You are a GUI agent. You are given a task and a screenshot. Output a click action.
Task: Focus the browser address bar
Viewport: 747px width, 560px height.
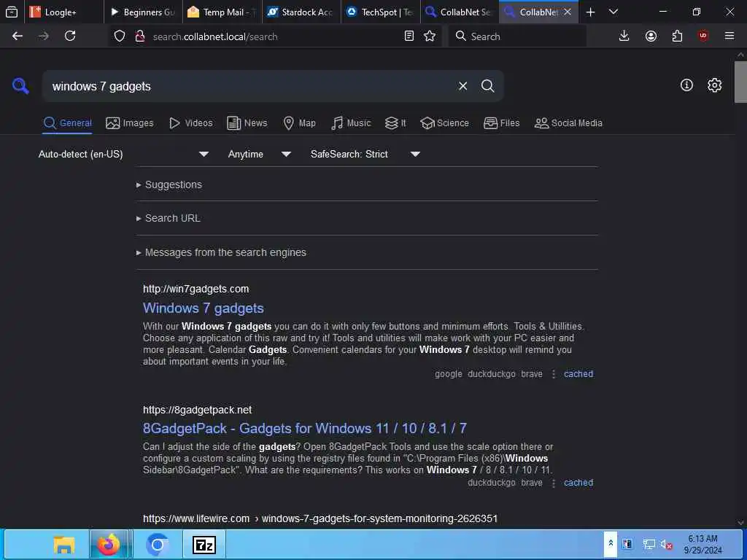click(275, 36)
